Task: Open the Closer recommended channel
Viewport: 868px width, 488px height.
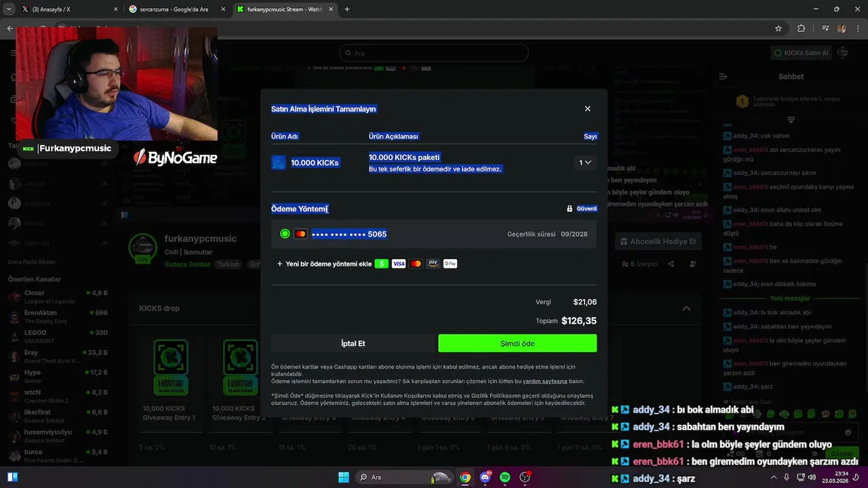Action: click(x=58, y=297)
